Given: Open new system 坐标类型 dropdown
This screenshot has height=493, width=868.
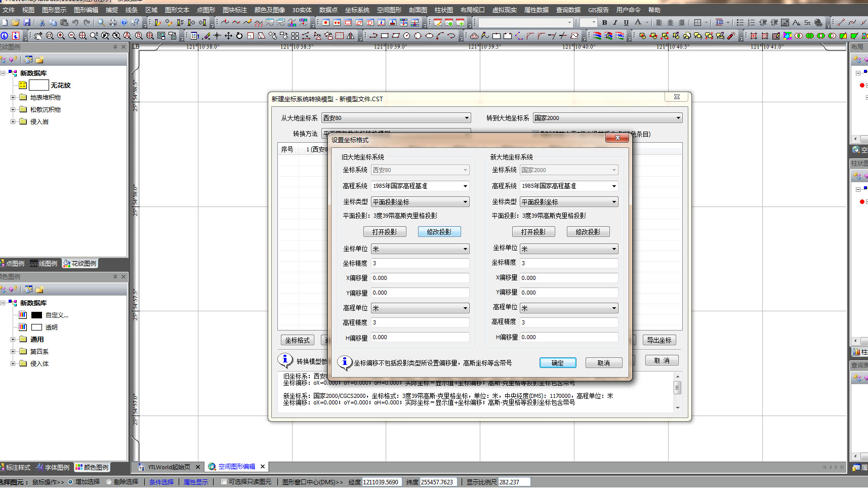Looking at the screenshot, I should point(569,202).
